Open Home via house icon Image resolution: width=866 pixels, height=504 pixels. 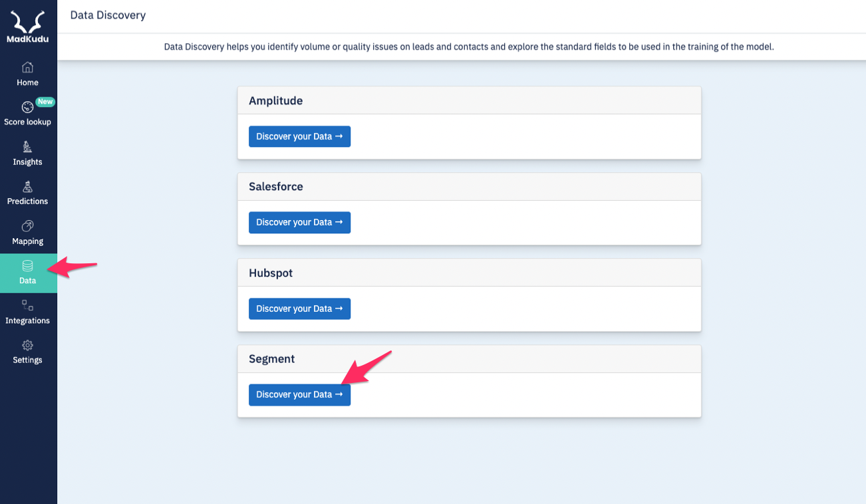(27, 67)
